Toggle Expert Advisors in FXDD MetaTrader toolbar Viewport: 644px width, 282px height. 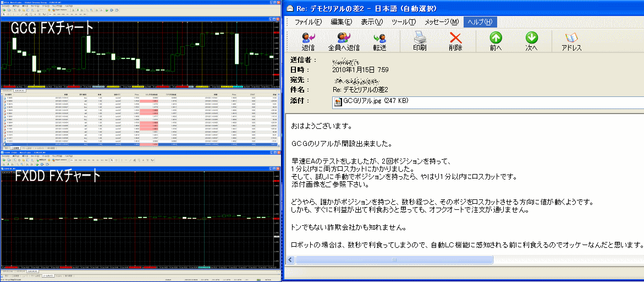pyautogui.click(x=59, y=160)
